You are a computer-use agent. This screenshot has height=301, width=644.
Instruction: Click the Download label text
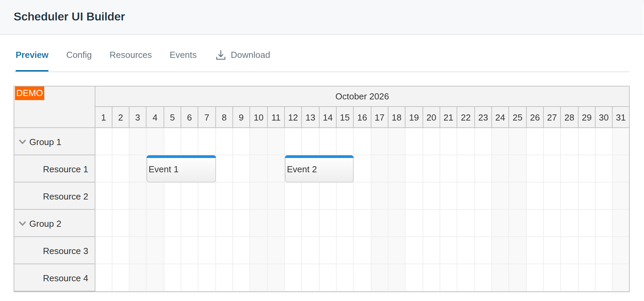pos(250,55)
